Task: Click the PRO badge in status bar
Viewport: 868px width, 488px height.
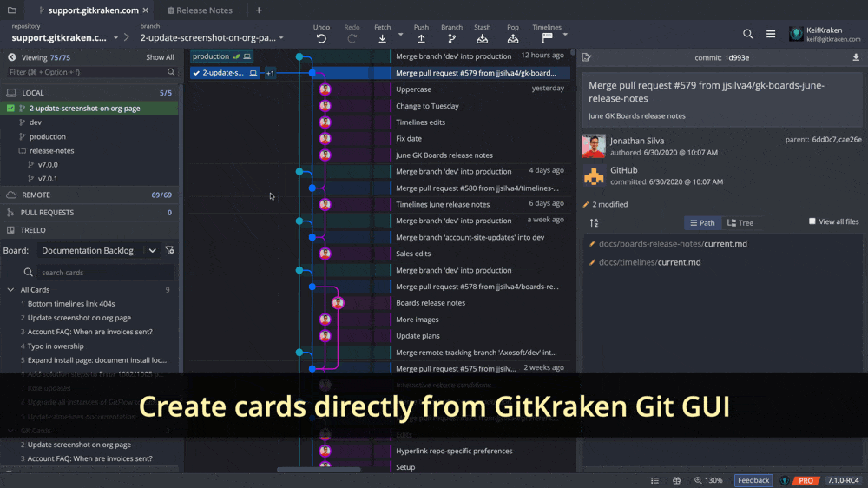Action: tap(806, 480)
